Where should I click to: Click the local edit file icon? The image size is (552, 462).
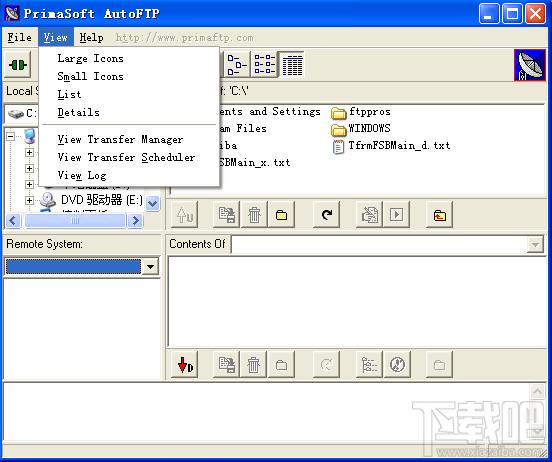pyautogui.click(x=369, y=214)
